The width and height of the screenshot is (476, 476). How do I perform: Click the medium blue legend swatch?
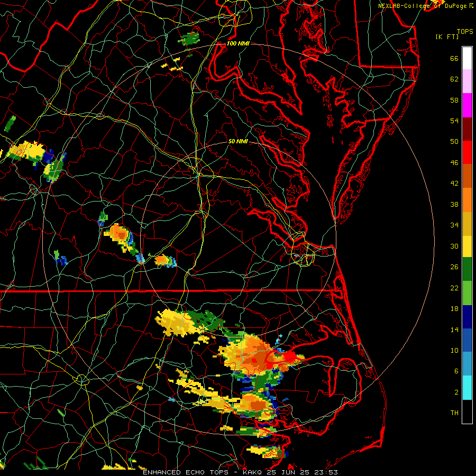(467, 340)
